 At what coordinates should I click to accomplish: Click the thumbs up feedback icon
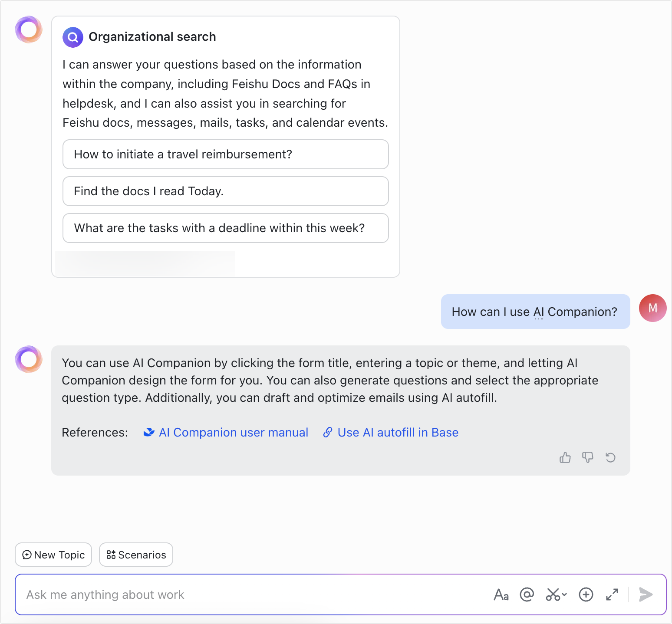565,457
